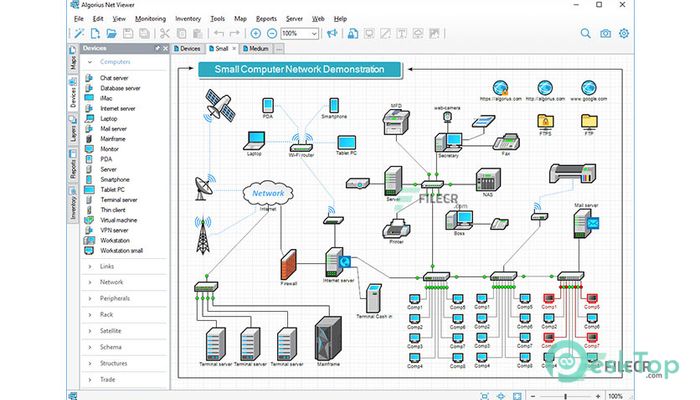Viewport: 700px width, 400px height.
Task: Click the scissors cut icon
Action: (x=165, y=33)
